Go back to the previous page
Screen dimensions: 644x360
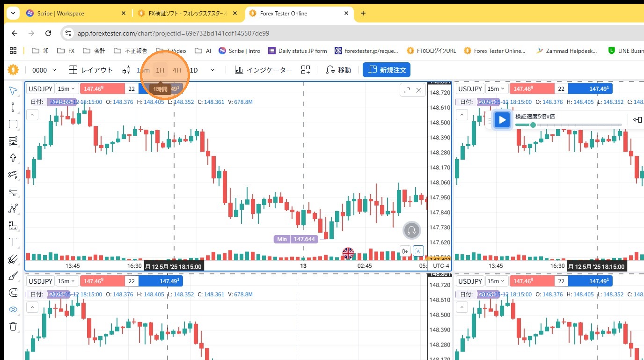coord(15,33)
